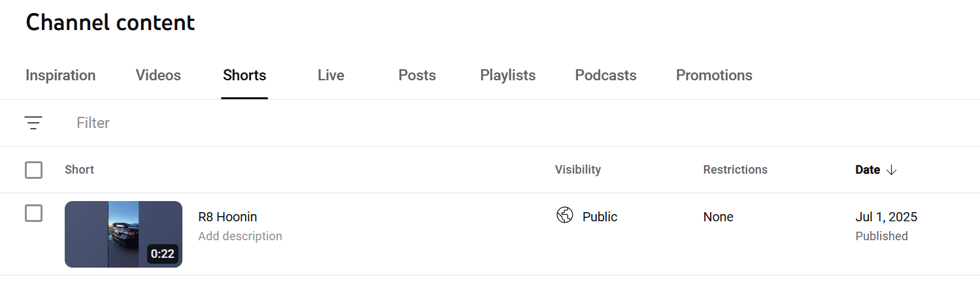Show the Posts tab
980x282 pixels.
tap(417, 76)
